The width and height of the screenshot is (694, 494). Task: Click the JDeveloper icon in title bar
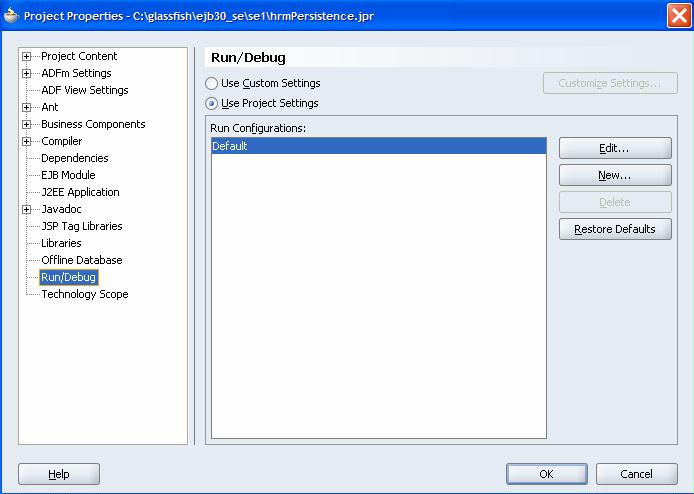tap(11, 15)
